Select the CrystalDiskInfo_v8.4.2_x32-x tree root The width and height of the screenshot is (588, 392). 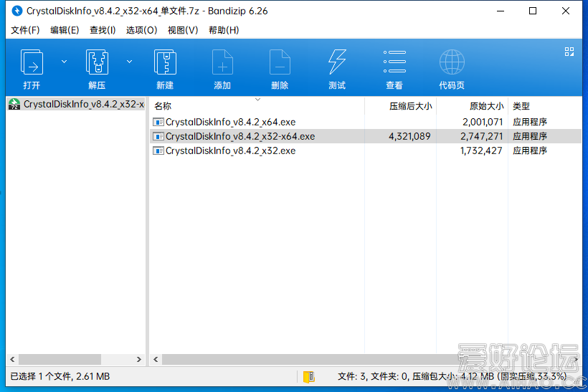click(77, 104)
